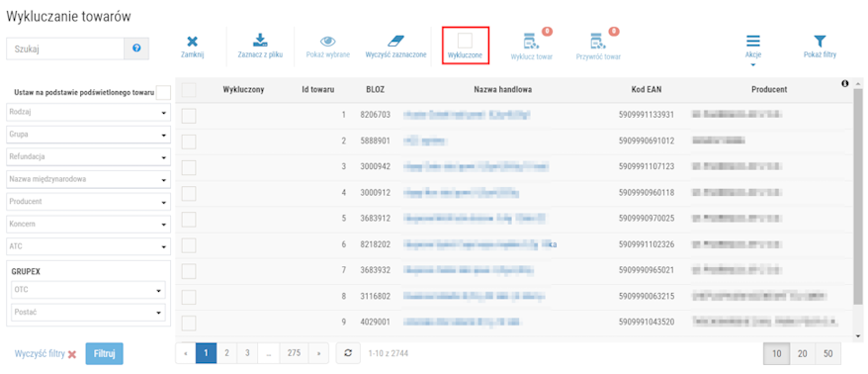The height and width of the screenshot is (374, 868).
Task: Expand the Rodzaj dropdown
Action: 89,113
